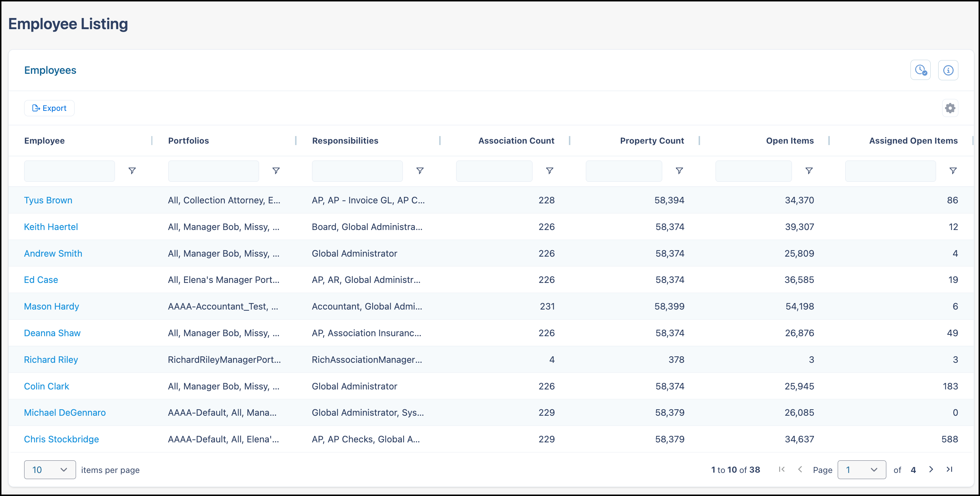
Task: Click Keith Haertel's open items 39,307
Action: [x=799, y=227]
